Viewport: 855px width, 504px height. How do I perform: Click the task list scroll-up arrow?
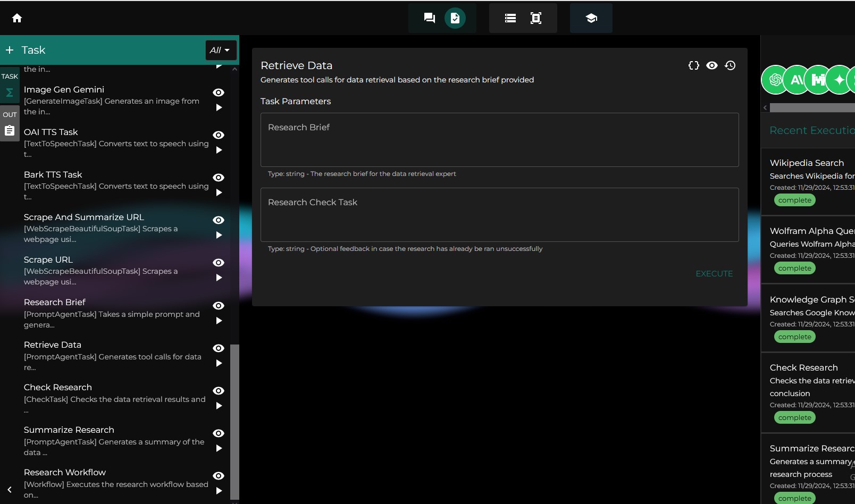coord(234,69)
